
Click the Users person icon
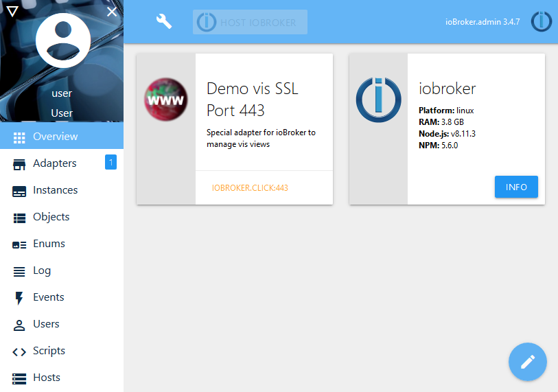point(19,325)
